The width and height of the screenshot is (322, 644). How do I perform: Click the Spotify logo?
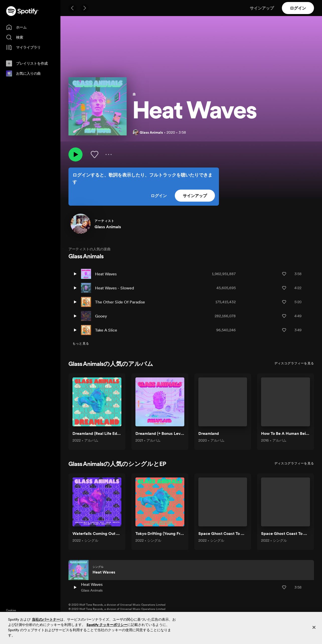[x=22, y=11]
